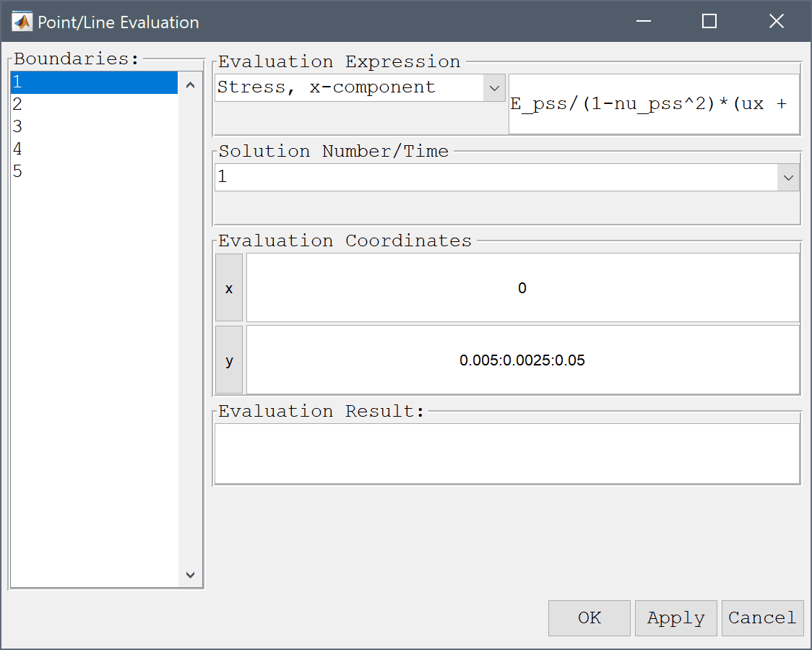Select boundary 1 in Boundaries list
Screen dimensions: 812x650
click(x=94, y=82)
